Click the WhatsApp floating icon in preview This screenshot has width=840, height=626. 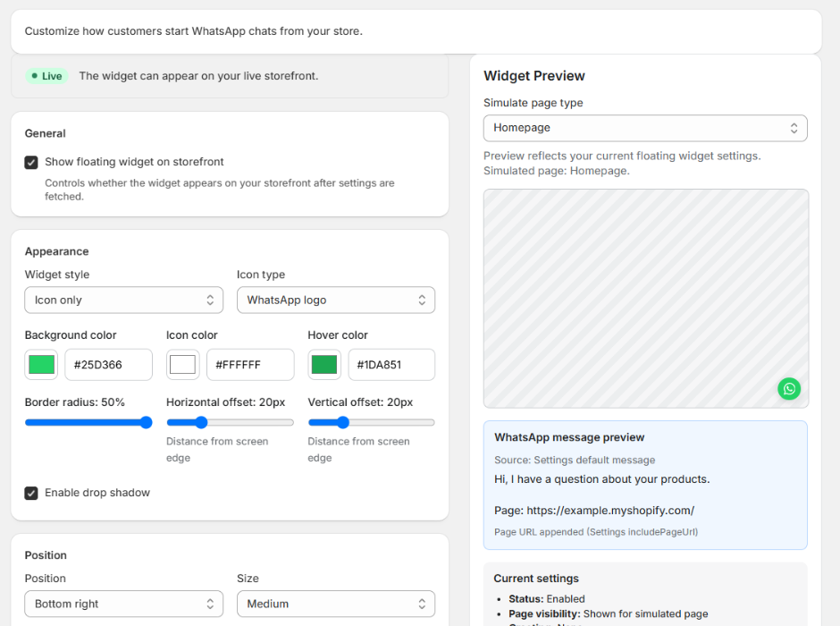pyautogui.click(x=789, y=389)
